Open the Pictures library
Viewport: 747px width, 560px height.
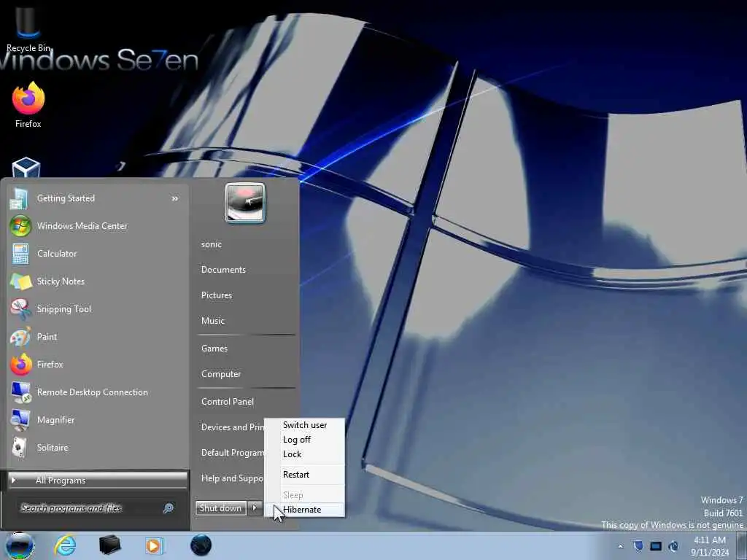coord(217,295)
